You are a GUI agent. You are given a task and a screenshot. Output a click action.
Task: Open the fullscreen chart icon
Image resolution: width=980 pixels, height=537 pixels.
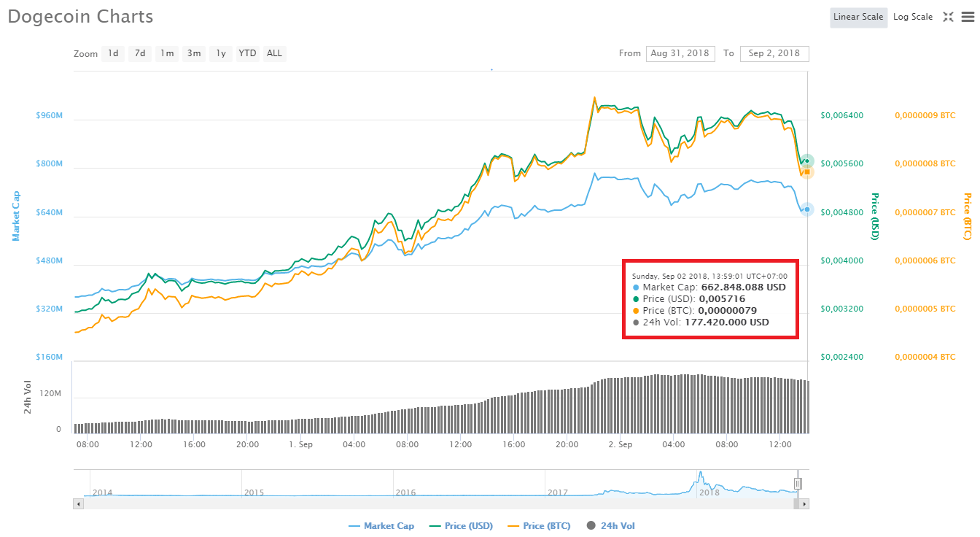pos(948,17)
